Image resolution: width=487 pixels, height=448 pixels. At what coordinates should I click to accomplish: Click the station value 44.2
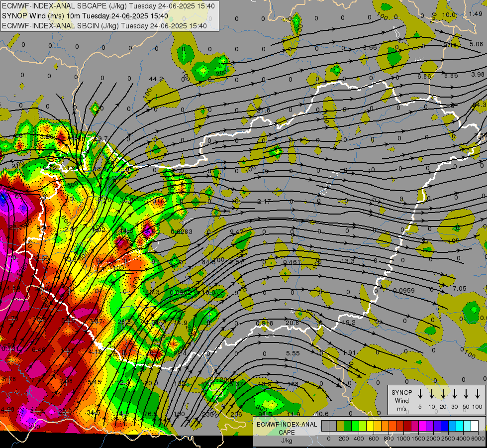point(156,79)
